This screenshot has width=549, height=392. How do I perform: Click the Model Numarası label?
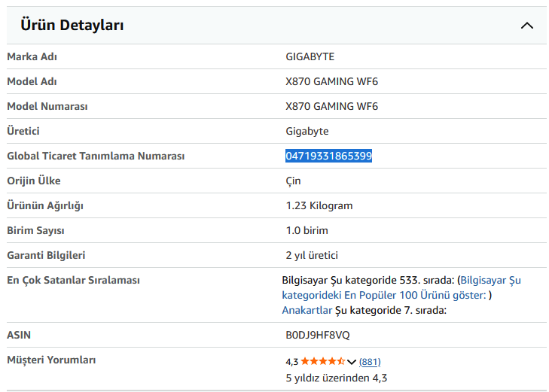point(47,106)
